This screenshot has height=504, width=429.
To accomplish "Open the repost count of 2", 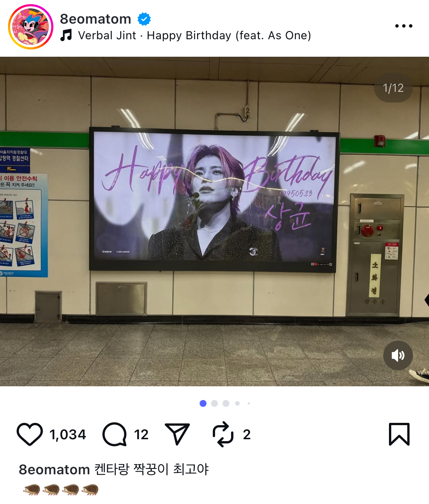I will [247, 434].
